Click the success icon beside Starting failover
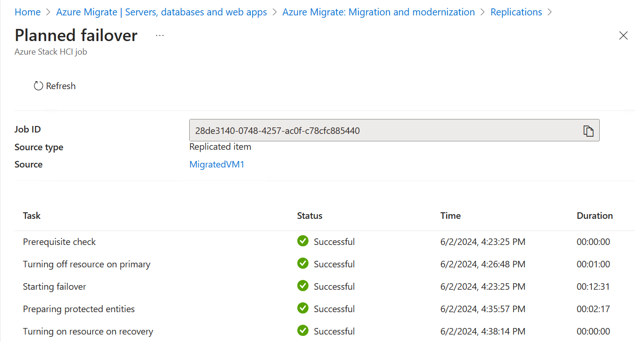This screenshot has width=644, height=342. point(302,286)
